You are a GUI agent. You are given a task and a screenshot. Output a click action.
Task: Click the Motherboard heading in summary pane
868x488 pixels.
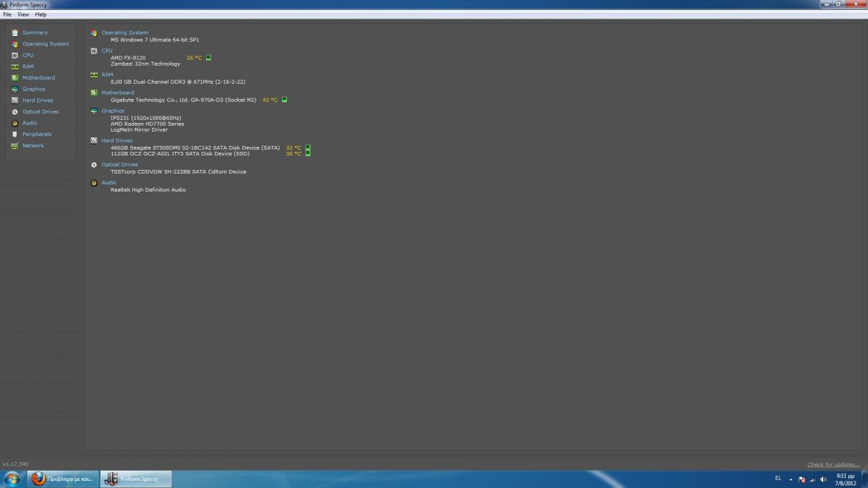[x=117, y=93]
